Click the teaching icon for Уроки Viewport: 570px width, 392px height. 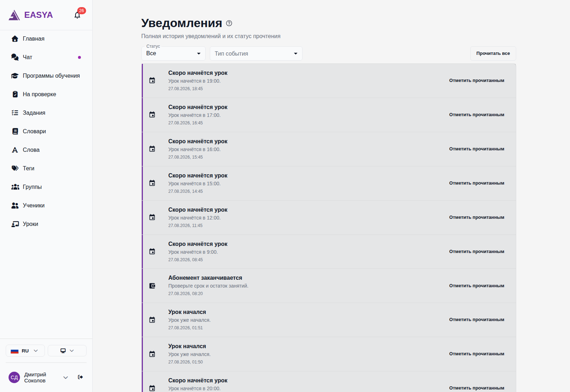15,224
